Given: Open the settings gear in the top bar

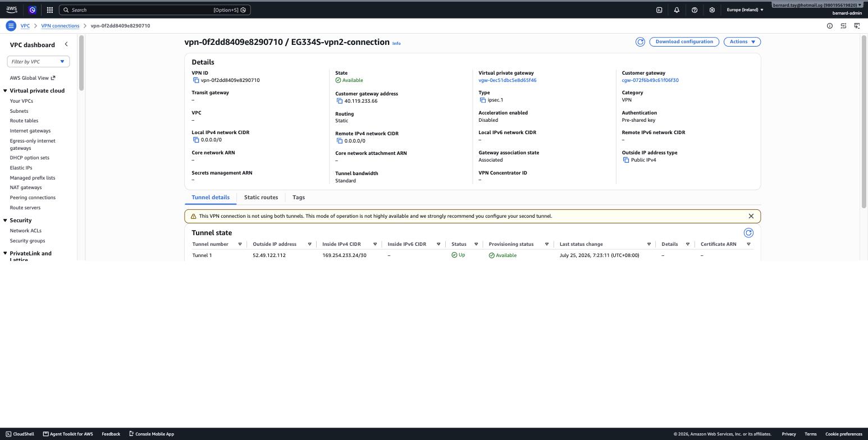Looking at the screenshot, I should [712, 10].
